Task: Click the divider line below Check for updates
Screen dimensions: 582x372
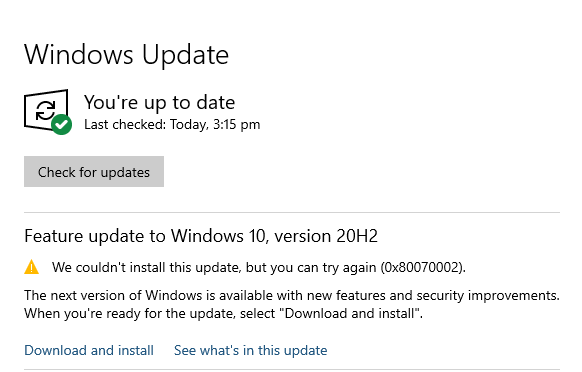Action: (x=292, y=213)
